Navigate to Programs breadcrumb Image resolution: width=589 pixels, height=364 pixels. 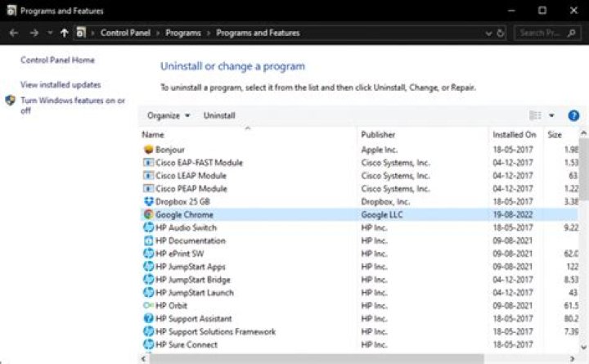(183, 33)
